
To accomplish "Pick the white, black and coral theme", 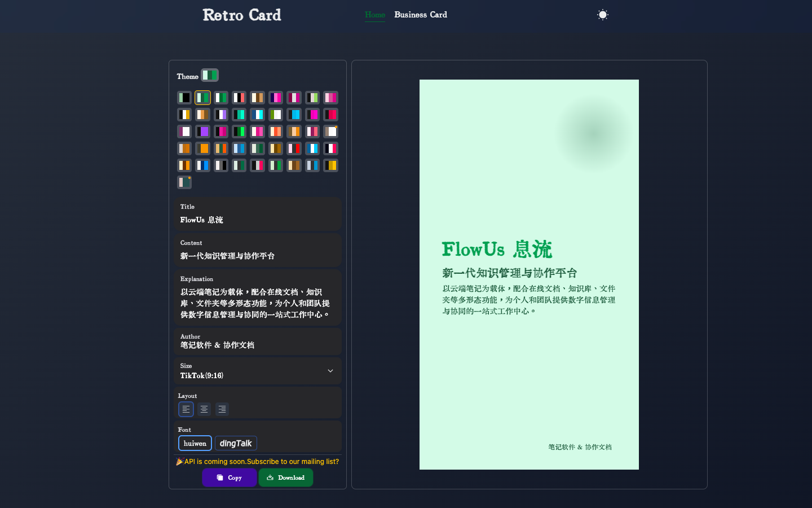I will pos(239,98).
